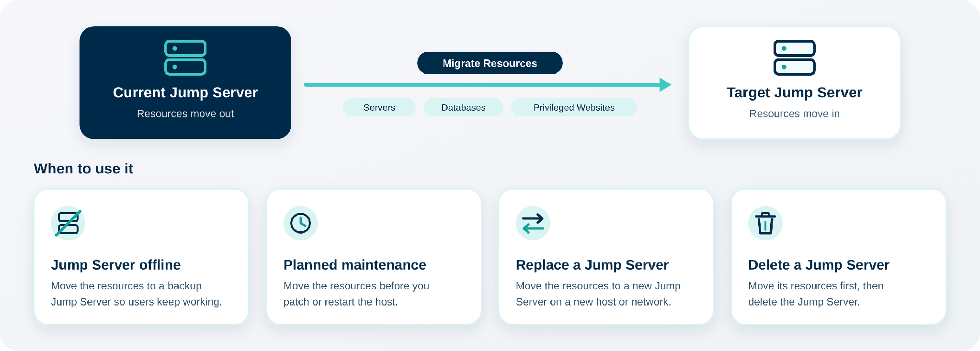
Task: Click the Current Jump Server heading
Action: tap(185, 92)
